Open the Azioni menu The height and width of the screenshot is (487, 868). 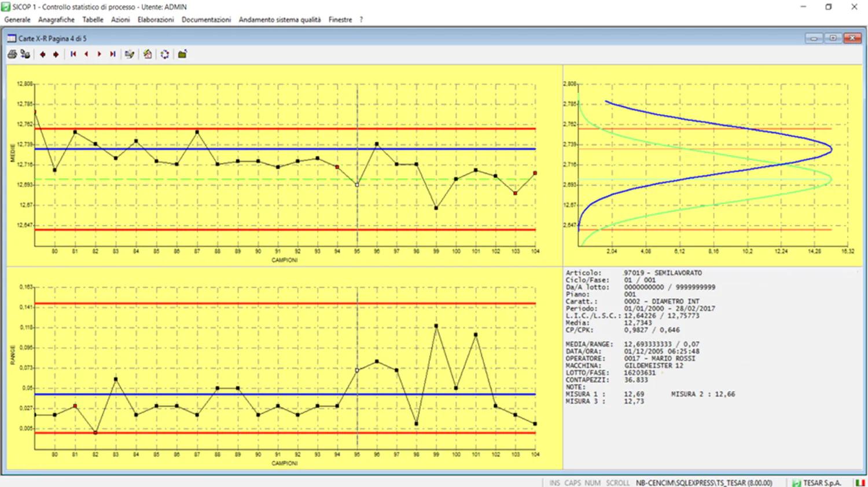coord(120,20)
